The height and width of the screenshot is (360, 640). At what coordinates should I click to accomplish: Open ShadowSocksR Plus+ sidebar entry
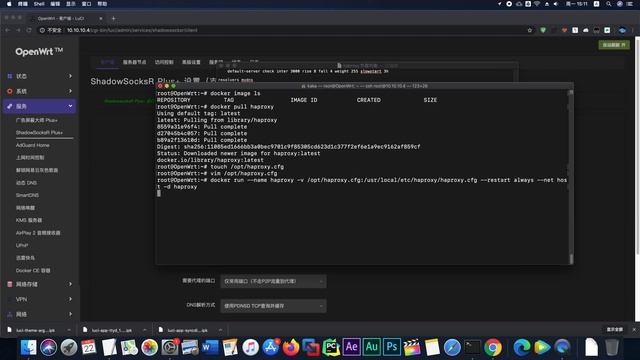tap(39, 133)
